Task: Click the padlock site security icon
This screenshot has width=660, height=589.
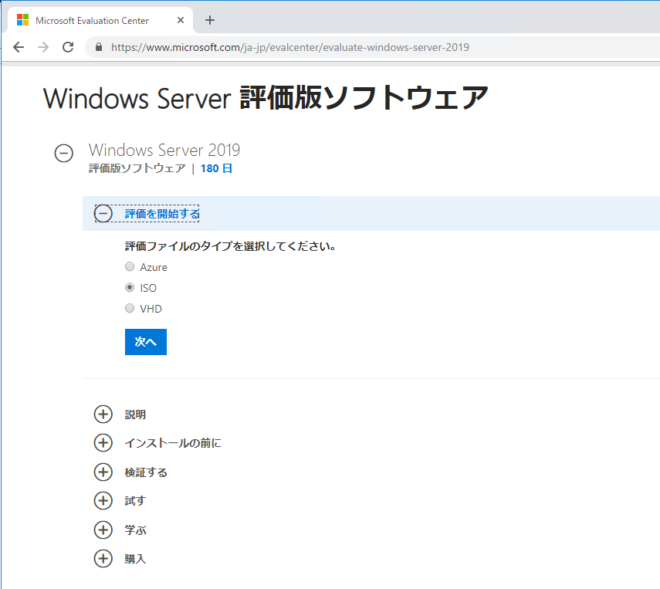Action: [98, 47]
